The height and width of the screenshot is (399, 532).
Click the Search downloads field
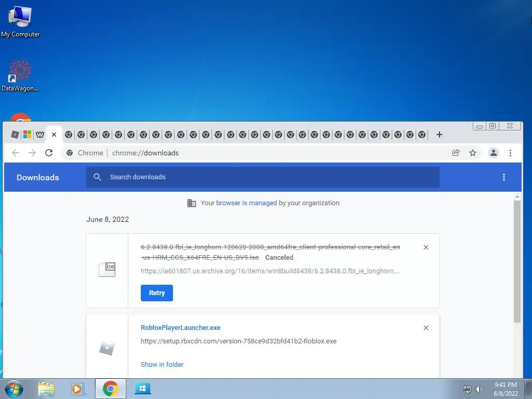click(x=262, y=177)
